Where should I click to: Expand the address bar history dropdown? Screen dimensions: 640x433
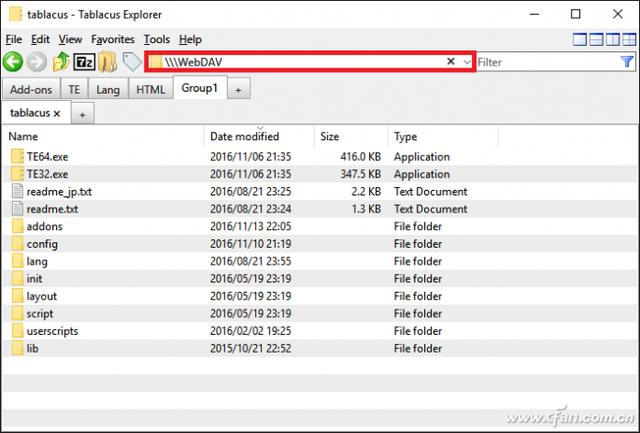(x=467, y=62)
